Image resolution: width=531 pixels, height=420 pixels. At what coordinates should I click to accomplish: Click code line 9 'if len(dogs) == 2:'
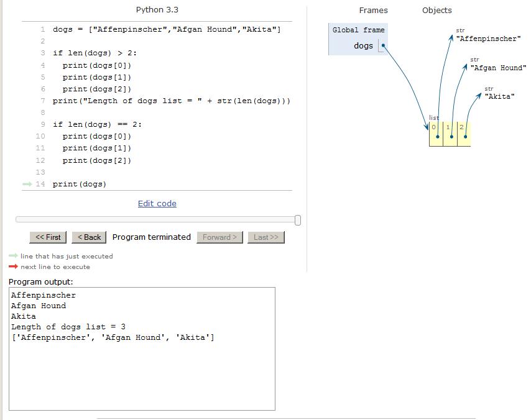pyautogui.click(x=97, y=124)
